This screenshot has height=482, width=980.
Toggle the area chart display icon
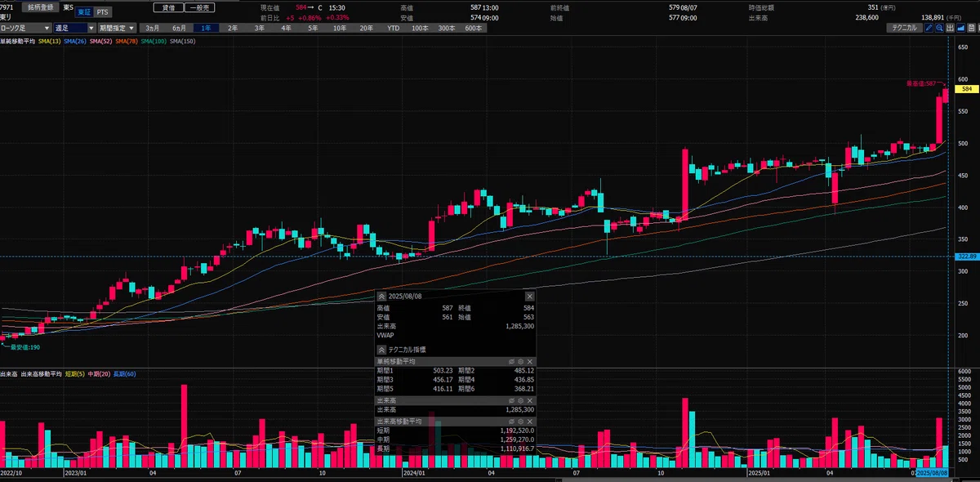(x=960, y=27)
